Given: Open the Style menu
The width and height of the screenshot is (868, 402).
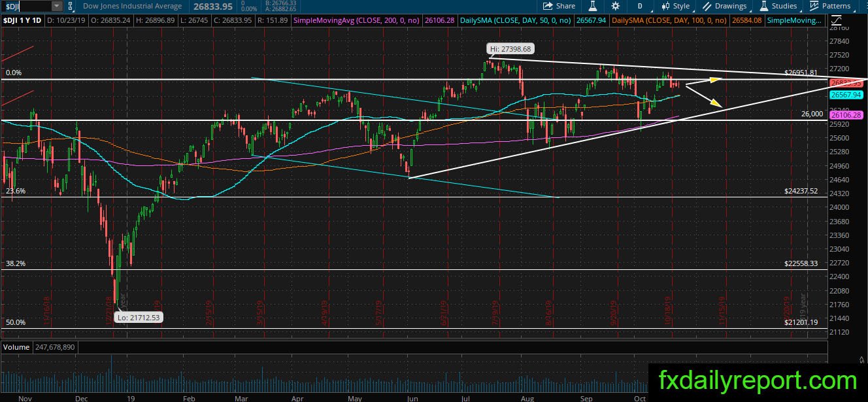Looking at the screenshot, I should [675, 6].
